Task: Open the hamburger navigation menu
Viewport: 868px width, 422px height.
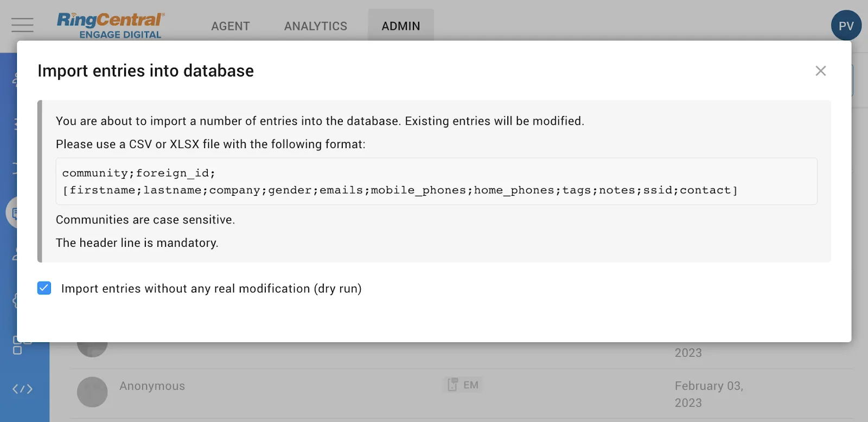Action: [22, 25]
